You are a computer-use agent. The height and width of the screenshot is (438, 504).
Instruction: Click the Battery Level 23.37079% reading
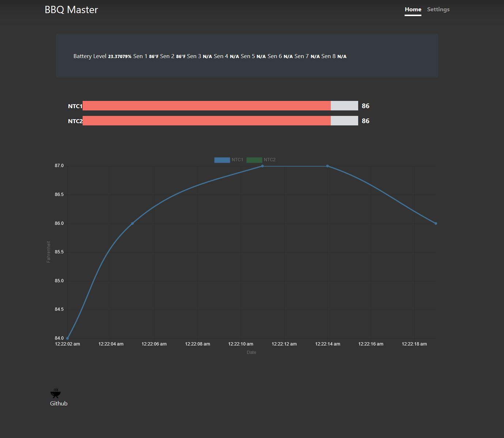pos(102,56)
